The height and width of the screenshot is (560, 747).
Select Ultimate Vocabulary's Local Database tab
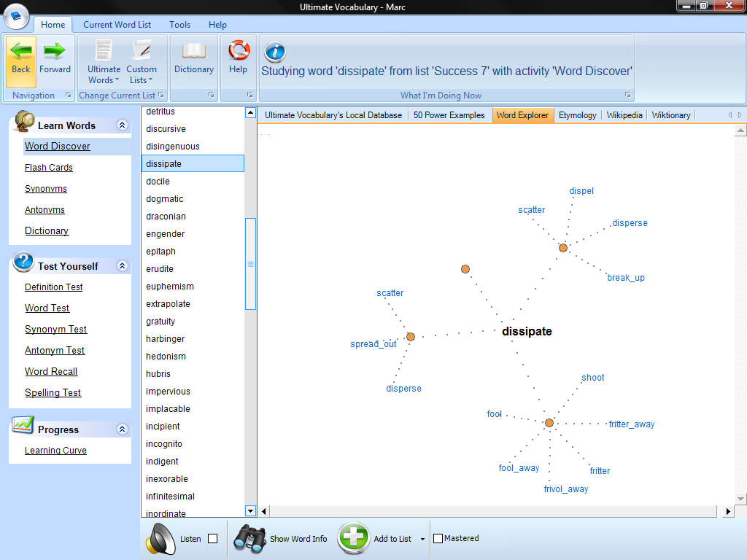(333, 115)
